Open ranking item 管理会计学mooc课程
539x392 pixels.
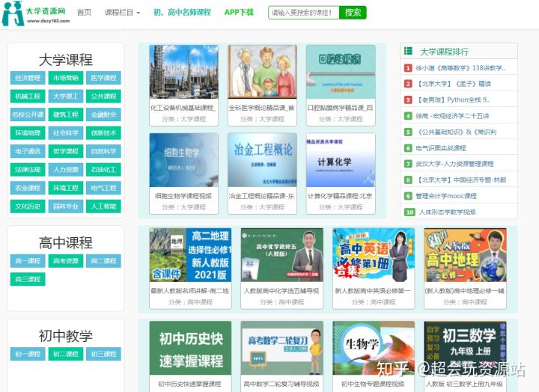[446, 196]
